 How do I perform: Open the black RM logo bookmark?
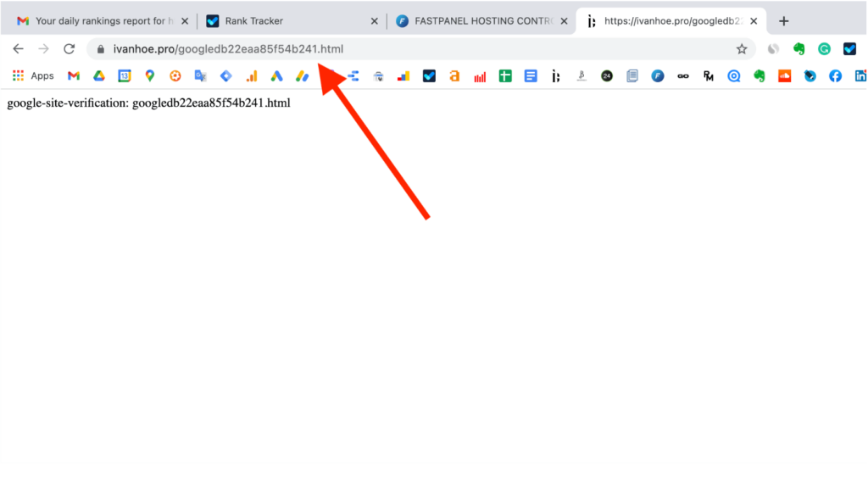(x=709, y=75)
